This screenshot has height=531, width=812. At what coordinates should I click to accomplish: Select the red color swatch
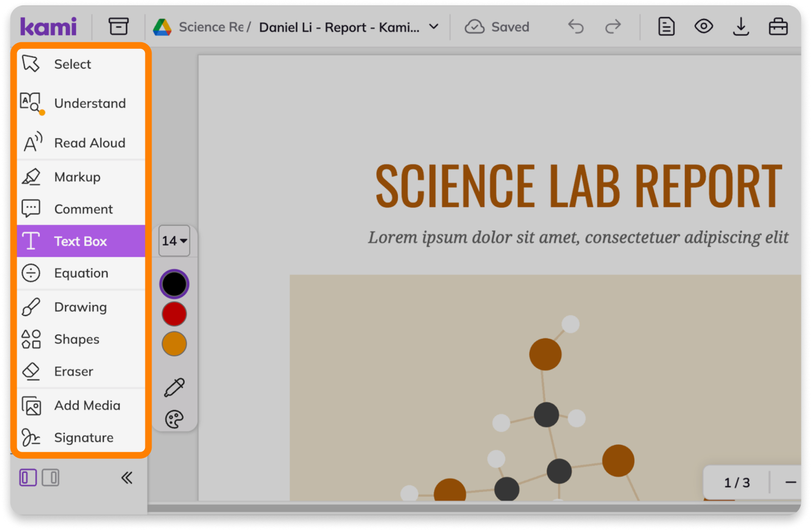[174, 314]
